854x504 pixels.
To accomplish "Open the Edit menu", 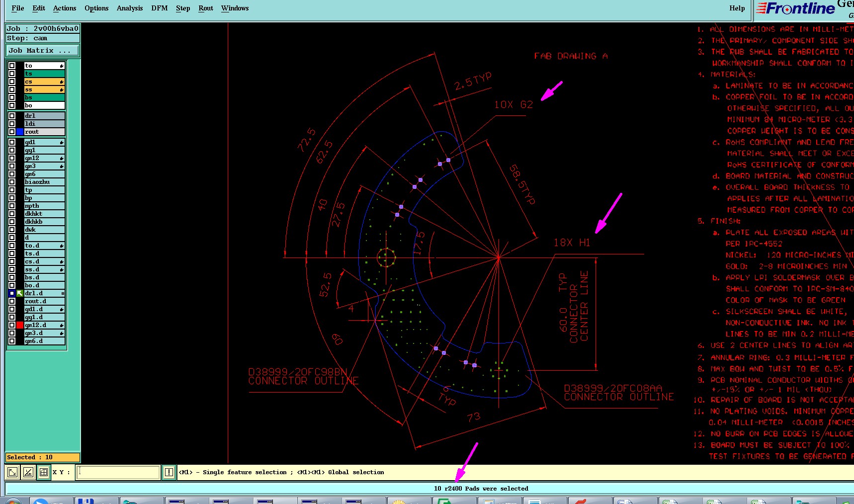I will 39,8.
